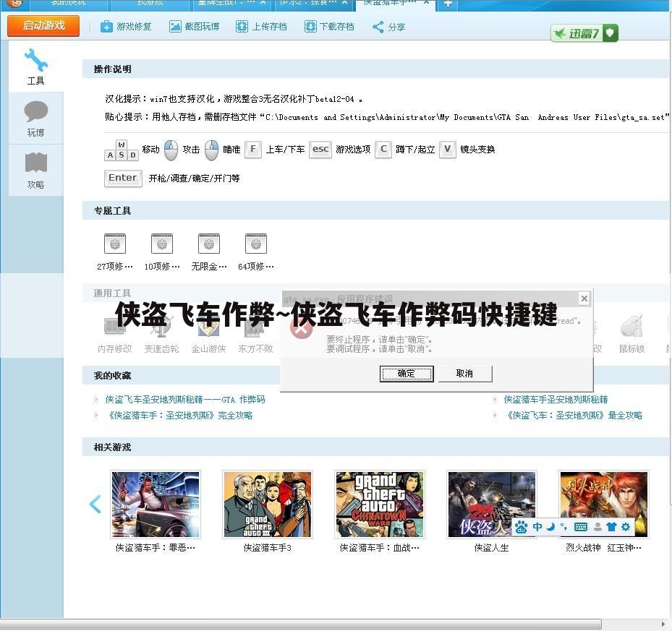Viewport: 672px width, 631px height.
Task: Click the 我的收藏 section header
Action: tap(113, 376)
